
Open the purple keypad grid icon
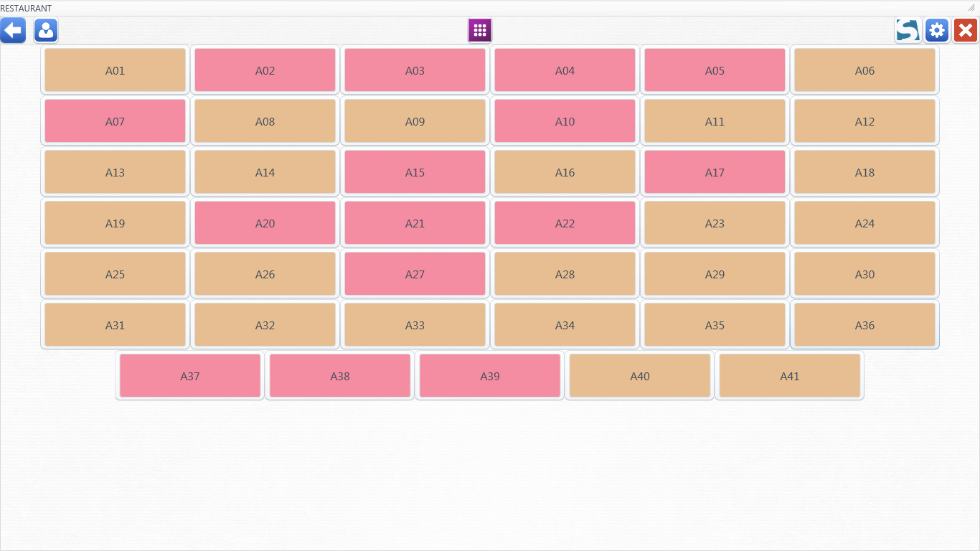(x=480, y=30)
